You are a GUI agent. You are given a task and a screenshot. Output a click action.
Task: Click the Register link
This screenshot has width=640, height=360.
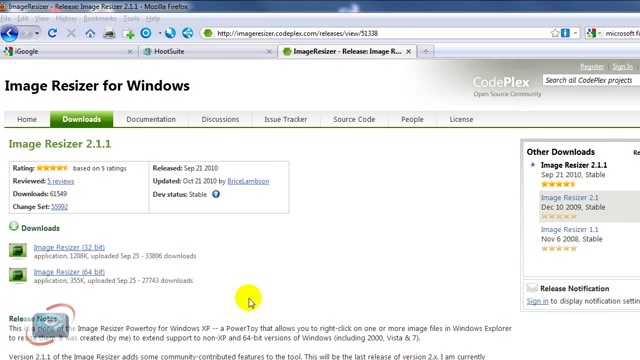tap(592, 67)
